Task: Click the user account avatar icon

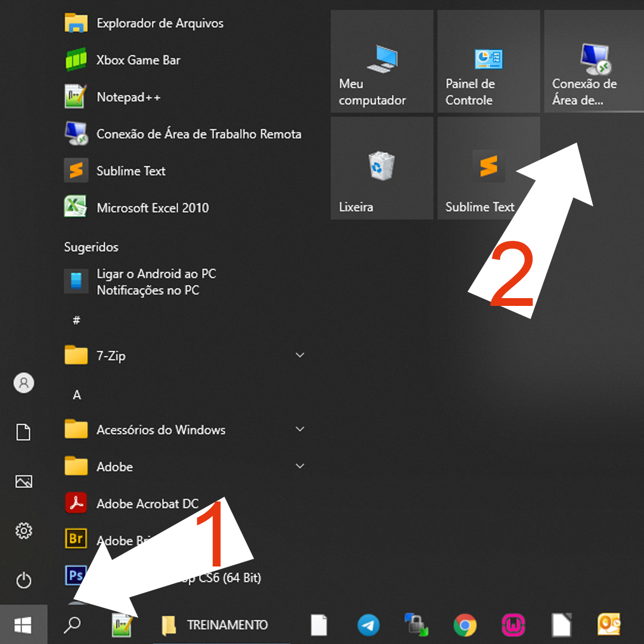Action: click(x=24, y=383)
